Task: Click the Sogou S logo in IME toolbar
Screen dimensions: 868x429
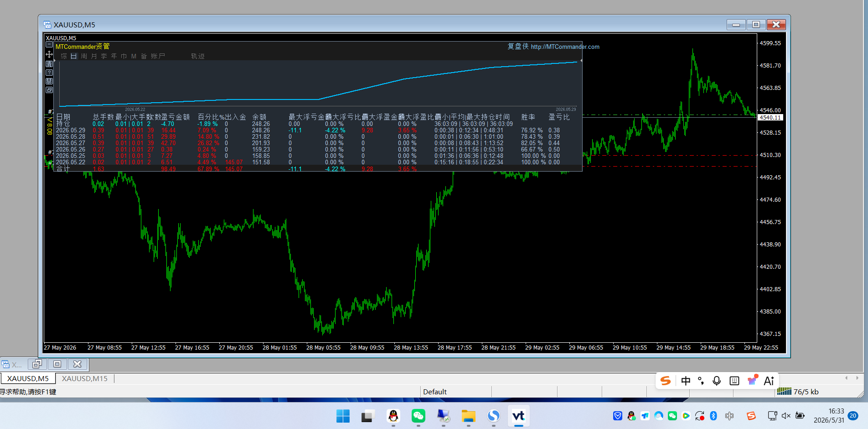Action: tap(666, 381)
